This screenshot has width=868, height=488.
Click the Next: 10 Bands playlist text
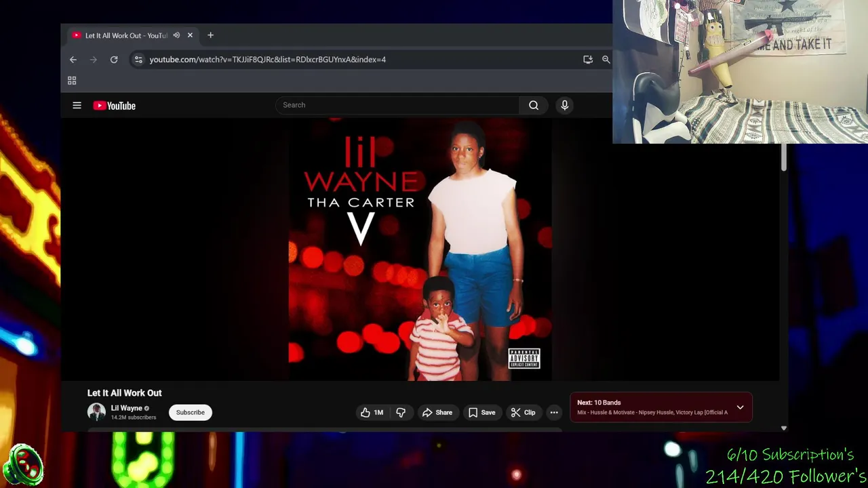coord(599,403)
